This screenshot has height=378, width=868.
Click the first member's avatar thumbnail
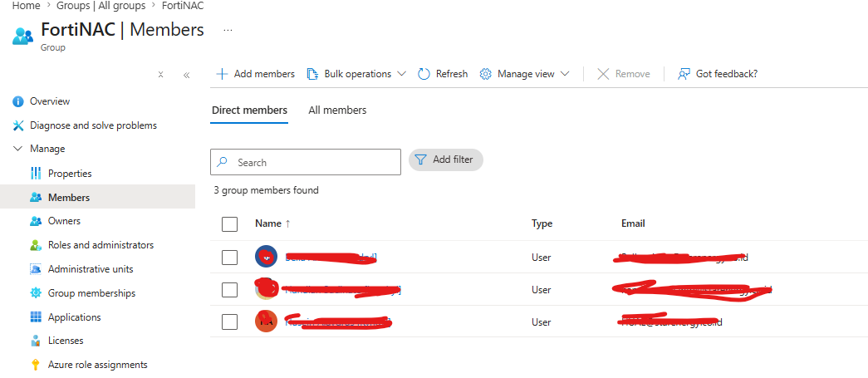pyautogui.click(x=266, y=256)
